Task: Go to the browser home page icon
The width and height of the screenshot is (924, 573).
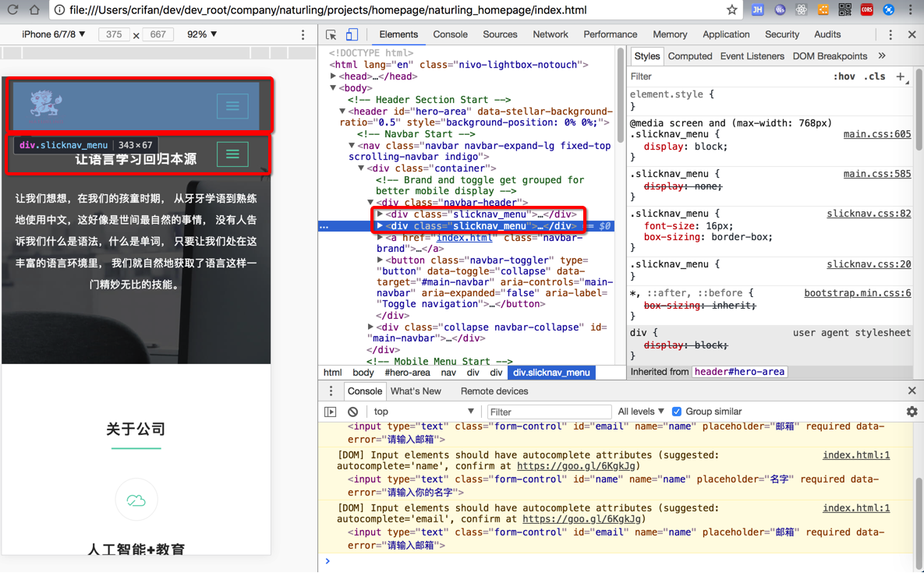Action: click(x=35, y=9)
